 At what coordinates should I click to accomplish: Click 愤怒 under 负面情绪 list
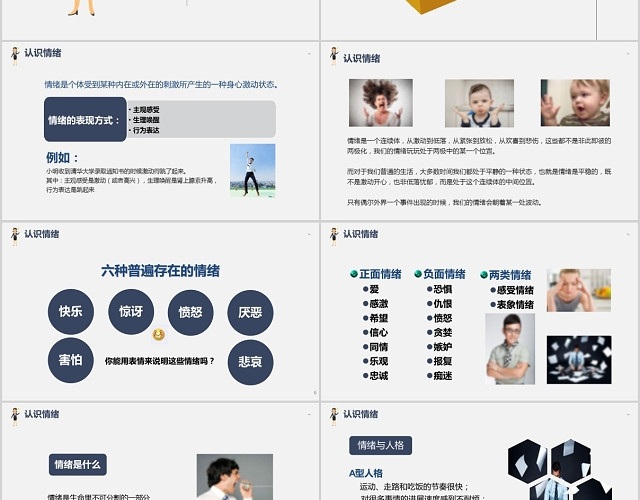[440, 318]
